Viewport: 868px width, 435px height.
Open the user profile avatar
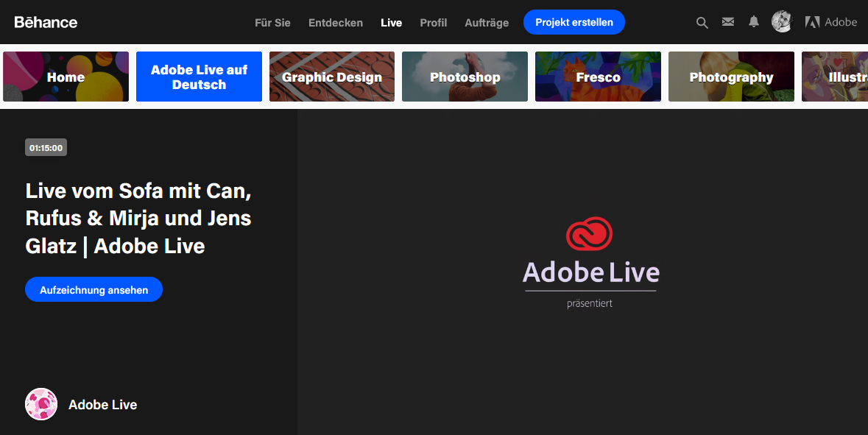click(781, 22)
